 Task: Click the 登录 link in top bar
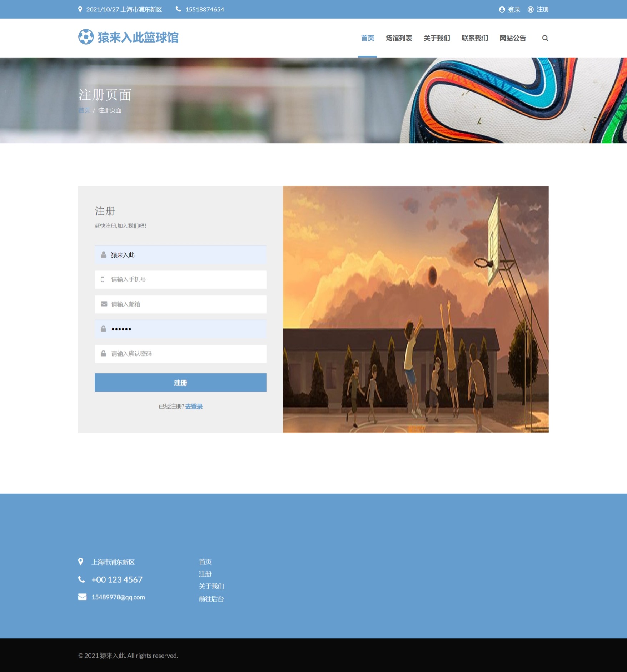[x=514, y=10]
